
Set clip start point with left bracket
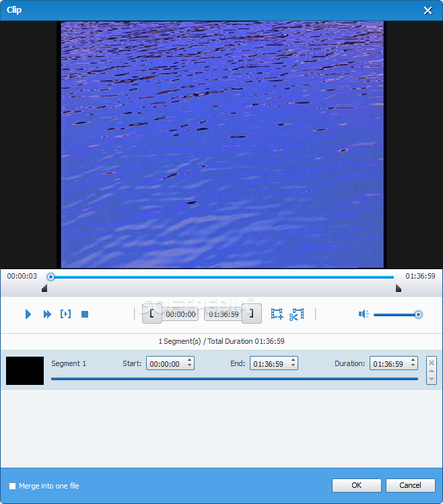[x=152, y=314]
